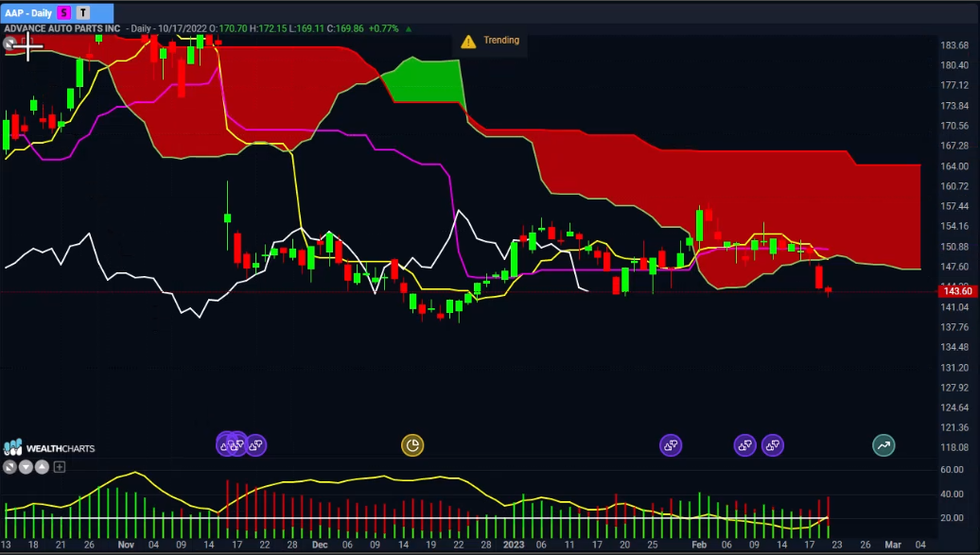Click the Trending warning badge
Viewport: 980px width, 555px height.
point(490,41)
